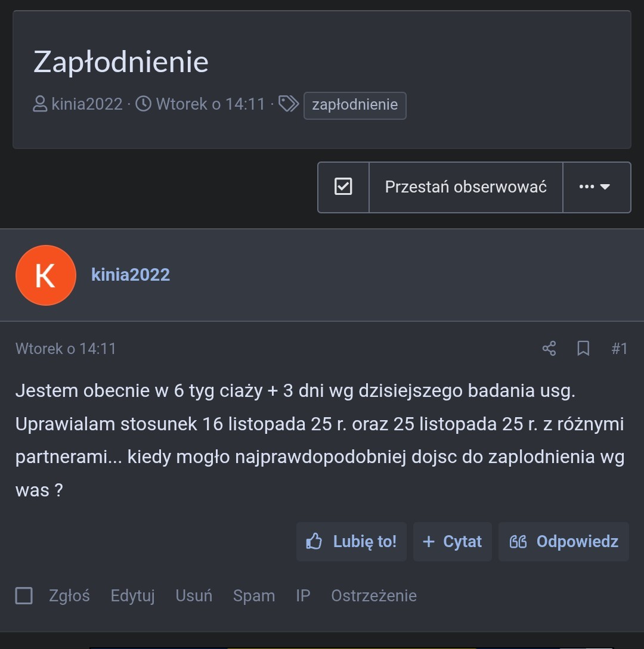
Task: Click the tags icon in thread header
Action: pyautogui.click(x=289, y=104)
